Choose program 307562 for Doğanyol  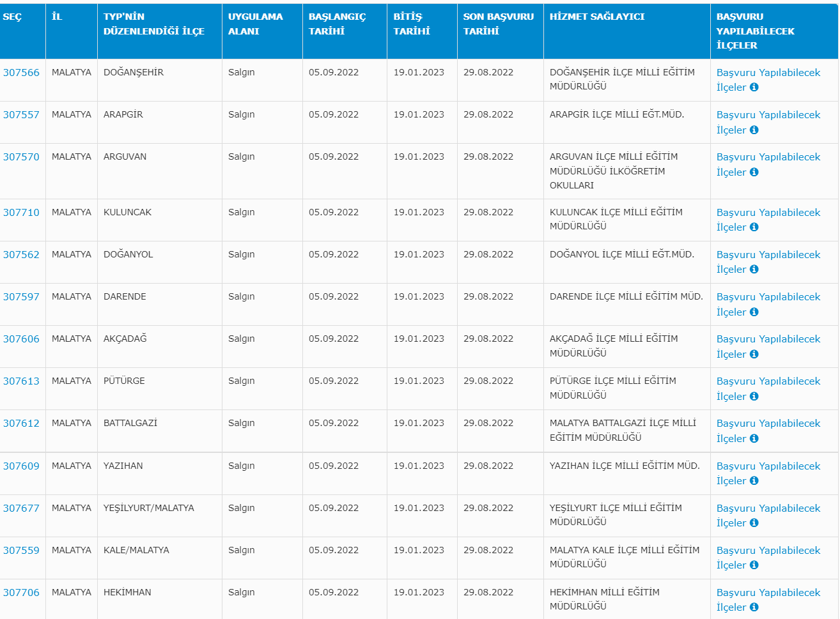[21, 255]
